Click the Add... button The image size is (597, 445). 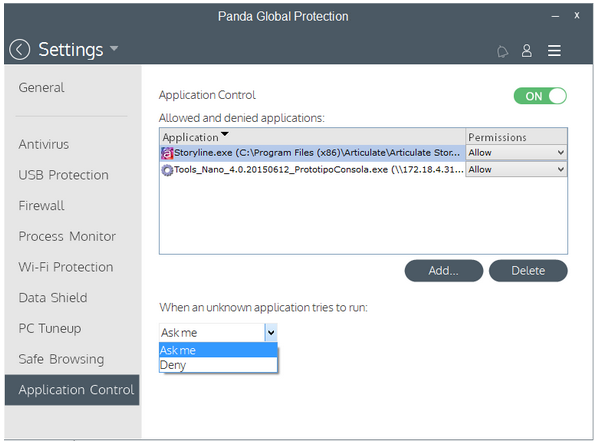tap(444, 271)
